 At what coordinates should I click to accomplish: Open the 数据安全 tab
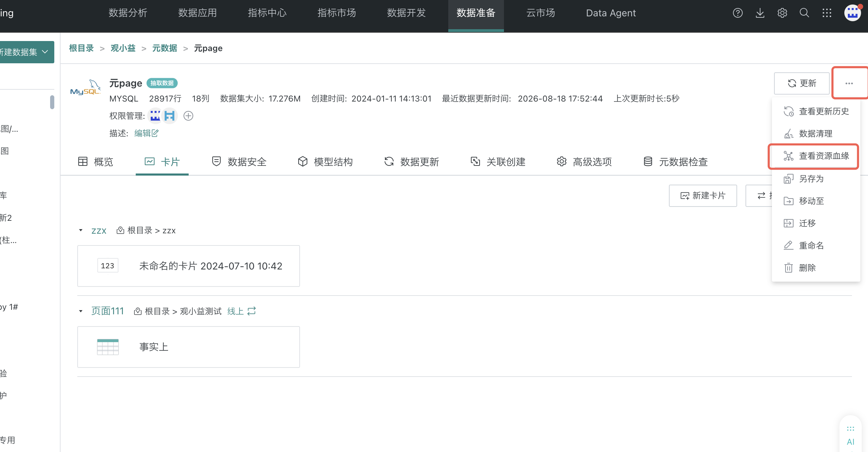click(239, 162)
